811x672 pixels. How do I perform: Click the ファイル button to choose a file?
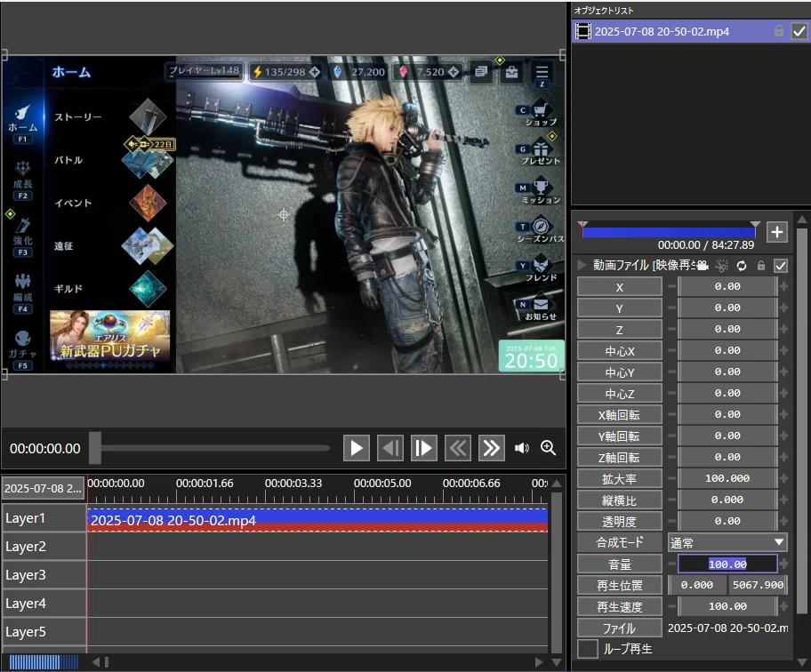click(x=620, y=628)
